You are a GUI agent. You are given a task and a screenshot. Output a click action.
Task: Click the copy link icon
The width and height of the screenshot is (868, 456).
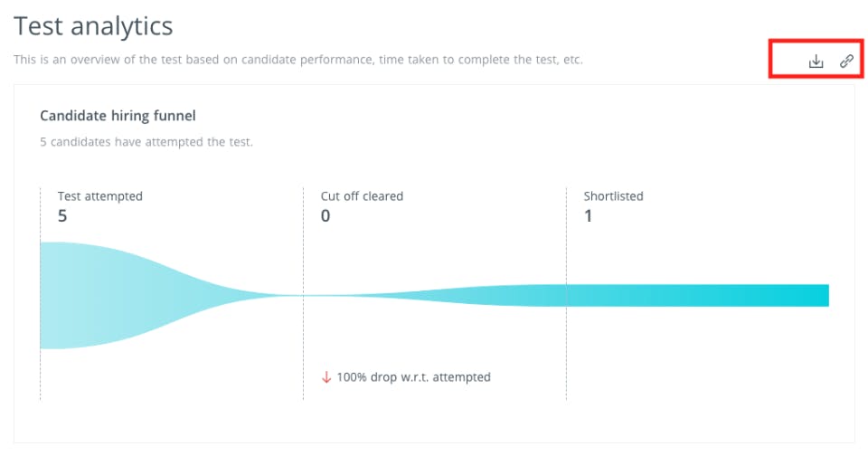tap(846, 62)
